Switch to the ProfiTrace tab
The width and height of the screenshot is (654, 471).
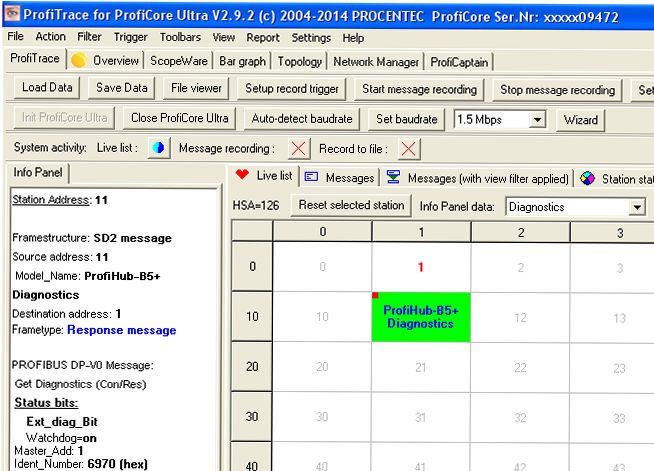click(35, 58)
